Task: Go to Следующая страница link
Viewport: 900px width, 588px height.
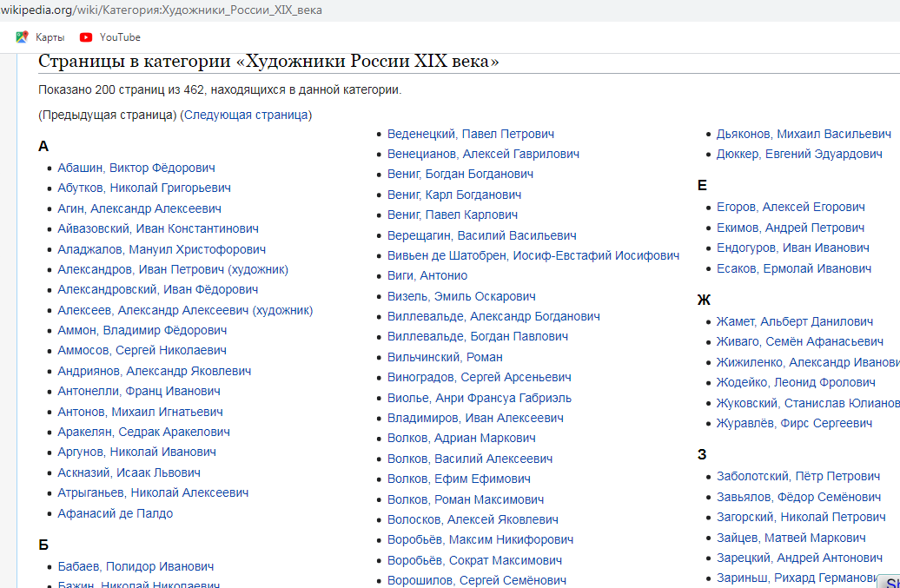Action: coord(246,115)
